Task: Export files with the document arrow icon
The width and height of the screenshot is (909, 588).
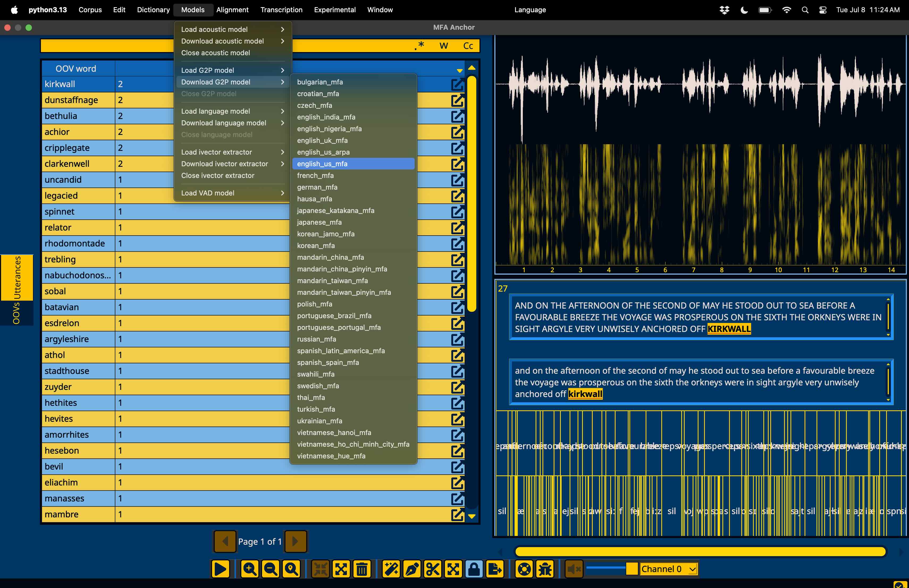Action: [495, 569]
